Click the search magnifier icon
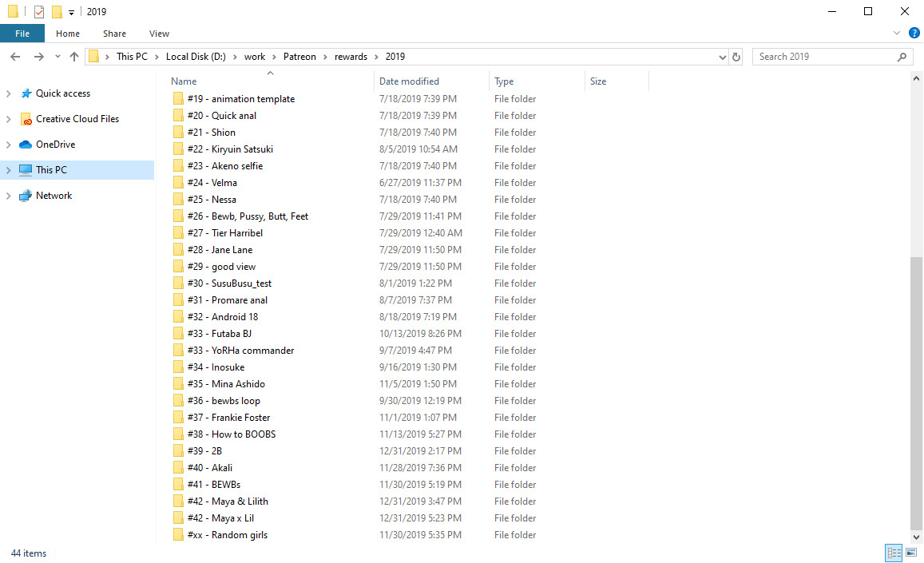 pyautogui.click(x=902, y=57)
